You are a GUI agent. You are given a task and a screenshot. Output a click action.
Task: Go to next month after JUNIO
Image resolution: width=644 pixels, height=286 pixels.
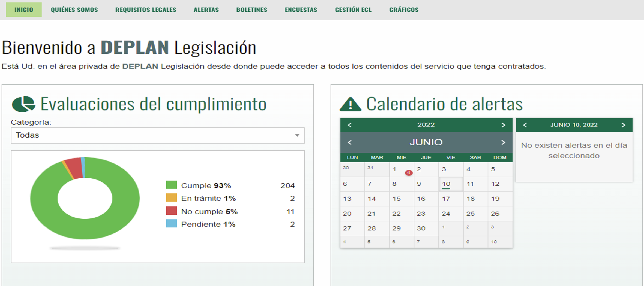click(x=503, y=142)
